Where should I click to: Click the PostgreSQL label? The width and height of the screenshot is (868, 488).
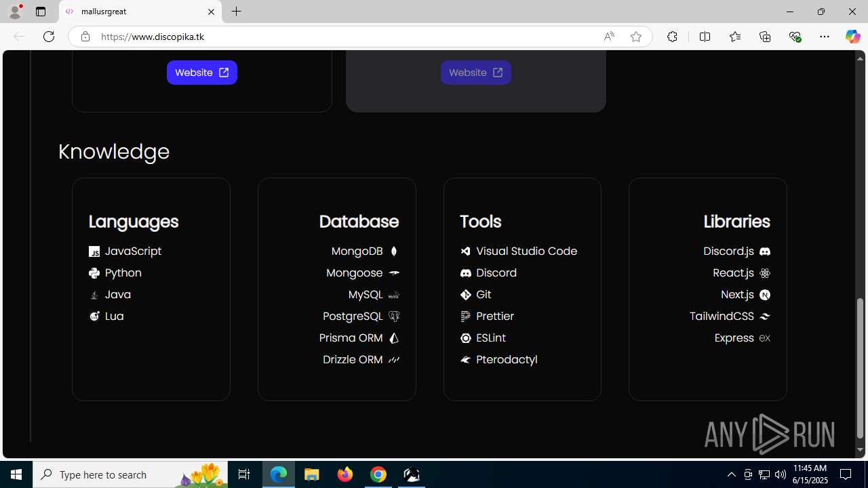pos(353,317)
